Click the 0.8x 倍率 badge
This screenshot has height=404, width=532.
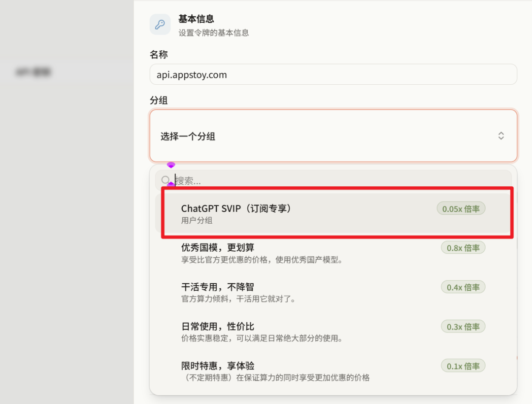463,248
